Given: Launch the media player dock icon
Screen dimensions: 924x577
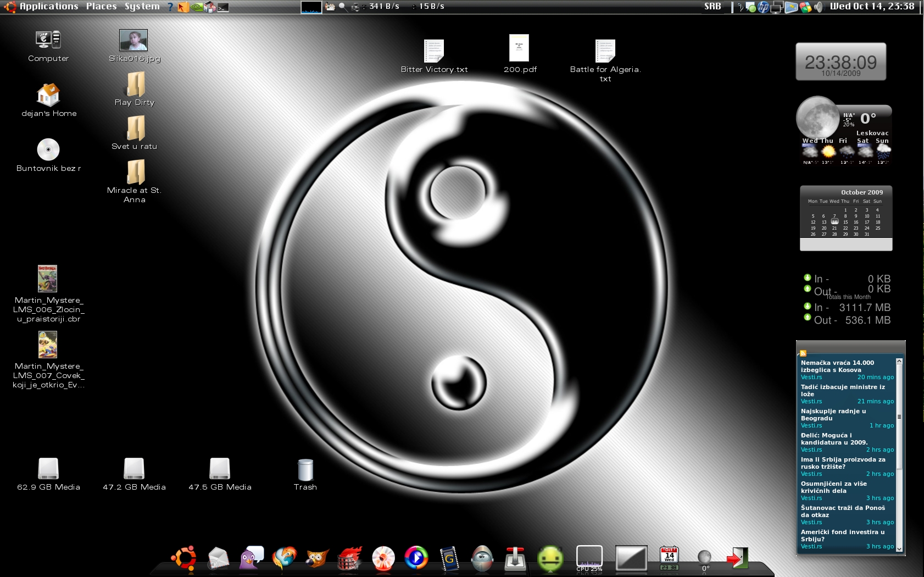Looking at the screenshot, I should click(x=416, y=558).
